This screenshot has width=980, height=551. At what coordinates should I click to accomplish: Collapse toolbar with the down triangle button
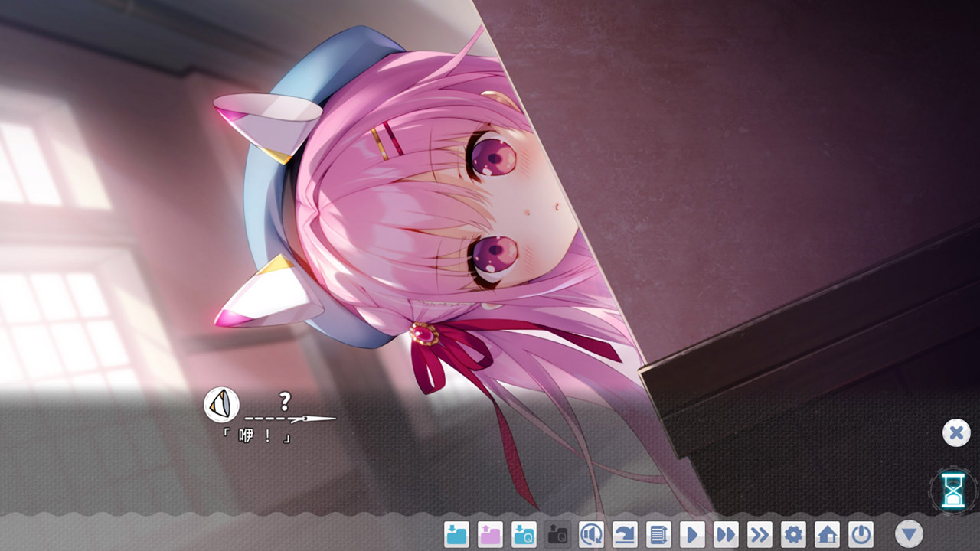point(909,533)
